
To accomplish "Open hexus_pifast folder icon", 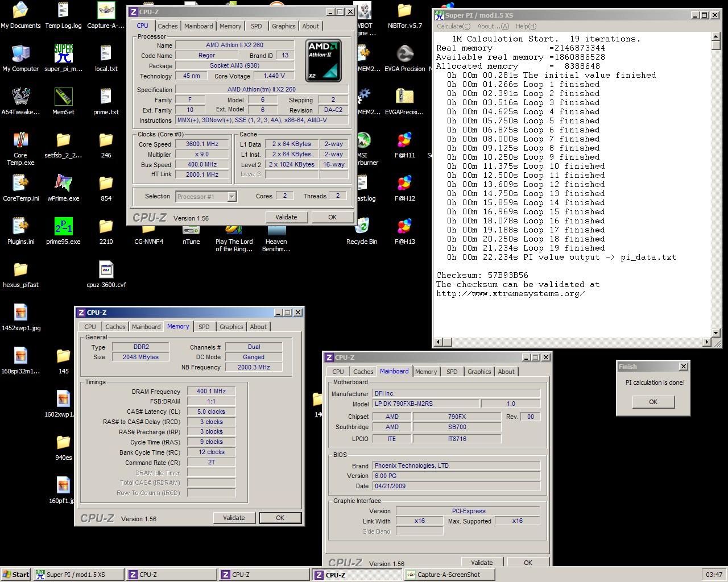I will 20,275.
